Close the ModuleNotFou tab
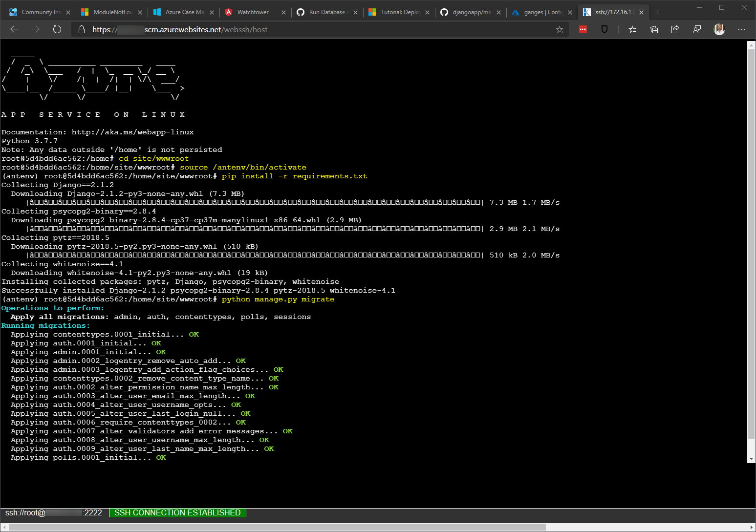This screenshot has width=756, height=532. (x=140, y=13)
